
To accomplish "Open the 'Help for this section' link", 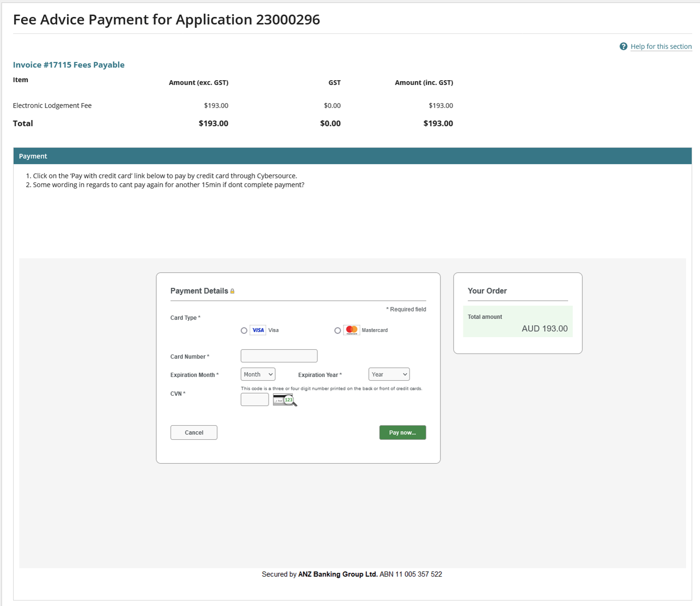I will tap(661, 46).
